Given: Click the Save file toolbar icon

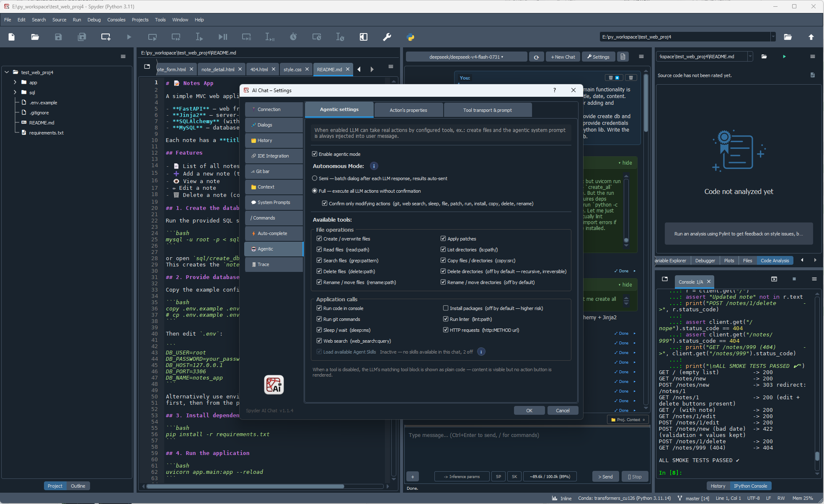Looking at the screenshot, I should click(x=58, y=37).
